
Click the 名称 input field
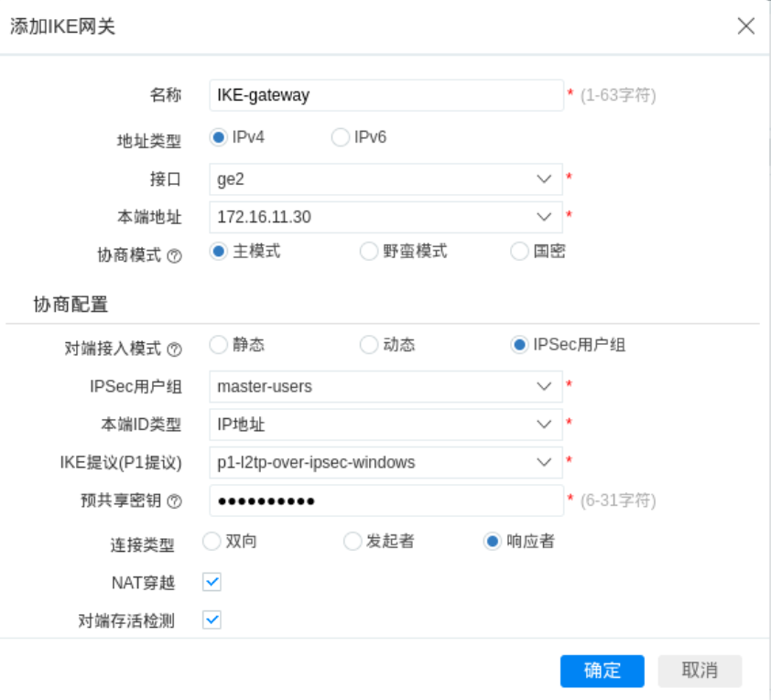385,95
